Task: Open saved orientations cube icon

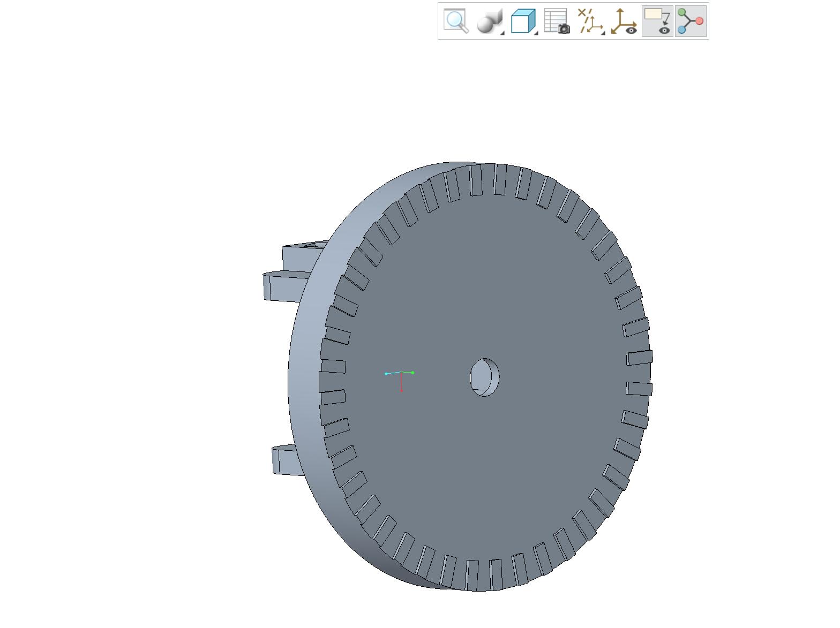Action: point(522,21)
